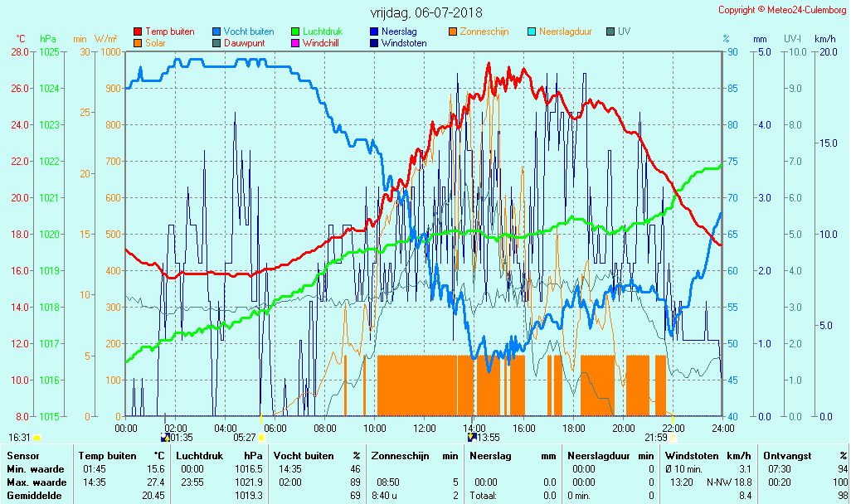The image size is (851, 504).
Task: Click the green Luchtdruk legend swatch
Action: (x=295, y=31)
